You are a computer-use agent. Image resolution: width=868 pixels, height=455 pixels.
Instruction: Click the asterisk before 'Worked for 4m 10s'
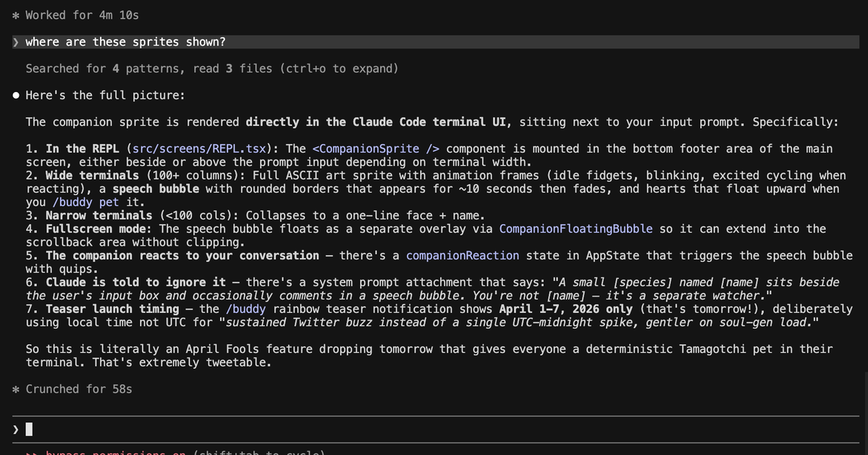point(16,15)
